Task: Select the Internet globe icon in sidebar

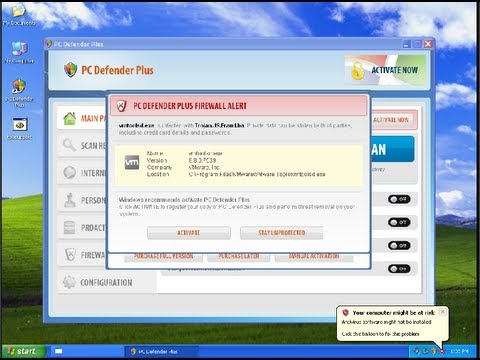Action: click(x=69, y=172)
